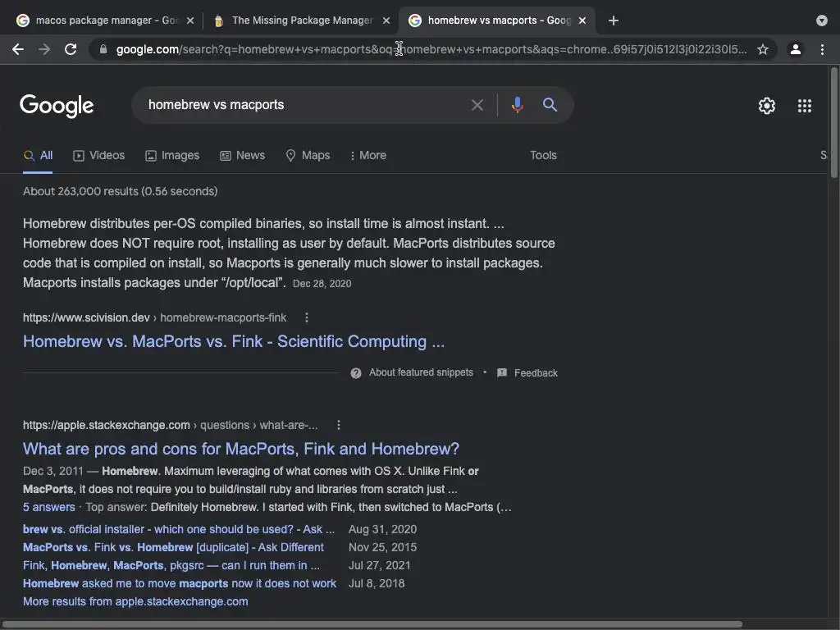Open Google quick settings gear

767,106
